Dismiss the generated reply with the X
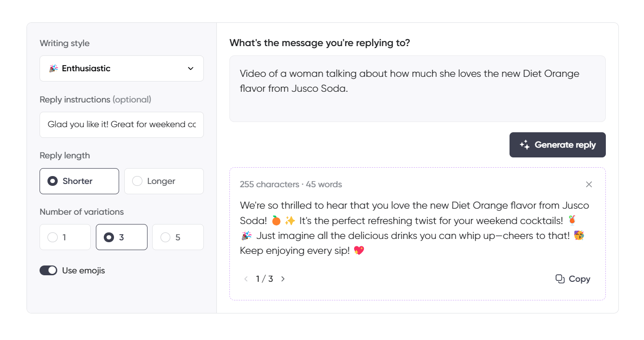Screen dimensions: 644x340 coord(589,184)
